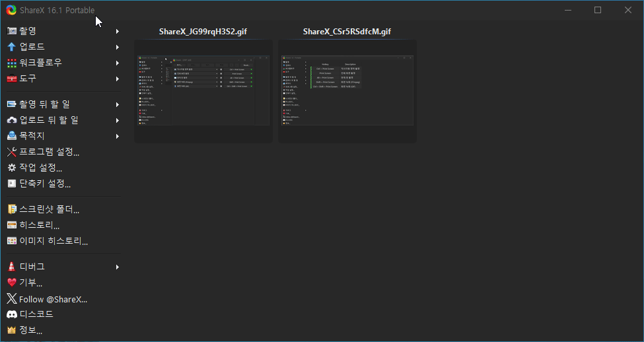Click the ShareX logo in the title bar
The image size is (644, 342).
pyautogui.click(x=11, y=10)
